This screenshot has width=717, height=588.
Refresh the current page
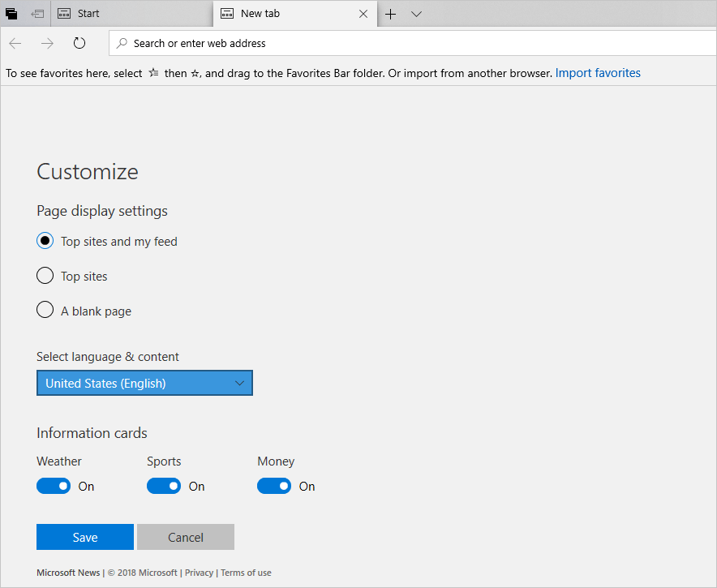pos(79,43)
